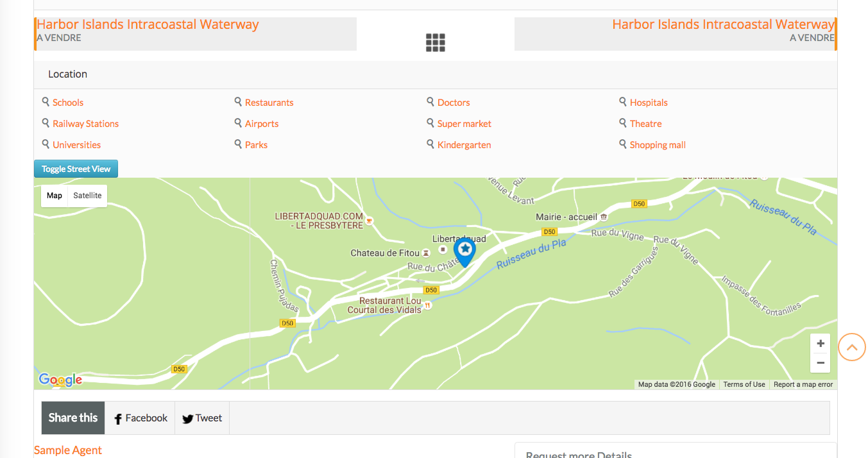Click the Twitter bird icon in share bar
The height and width of the screenshot is (458, 868).
[x=187, y=419]
